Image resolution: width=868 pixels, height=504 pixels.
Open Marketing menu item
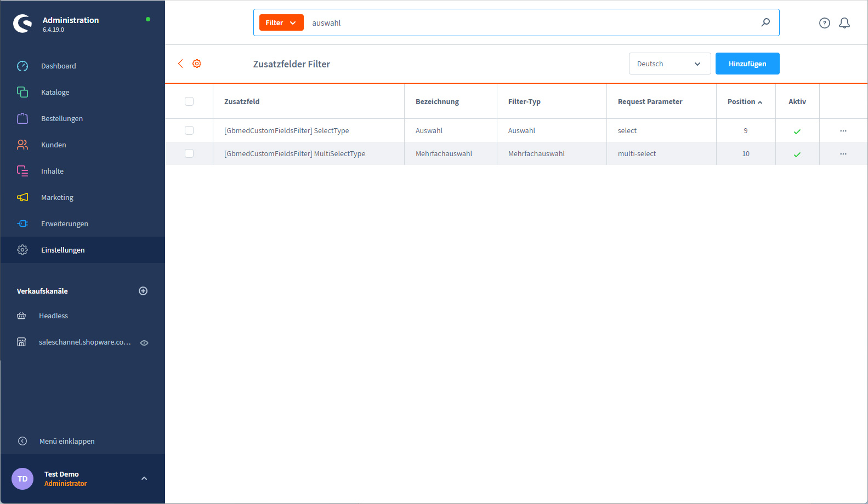(57, 197)
